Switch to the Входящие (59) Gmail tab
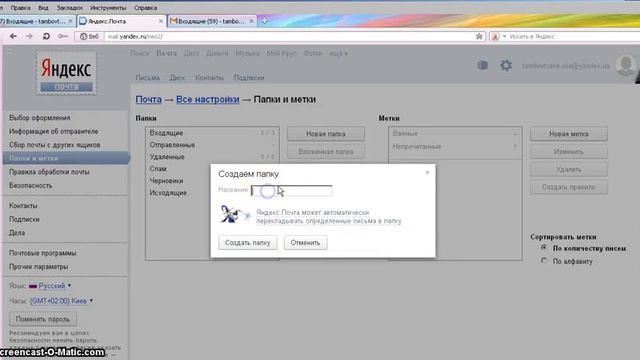The image size is (640, 360). pos(212,21)
